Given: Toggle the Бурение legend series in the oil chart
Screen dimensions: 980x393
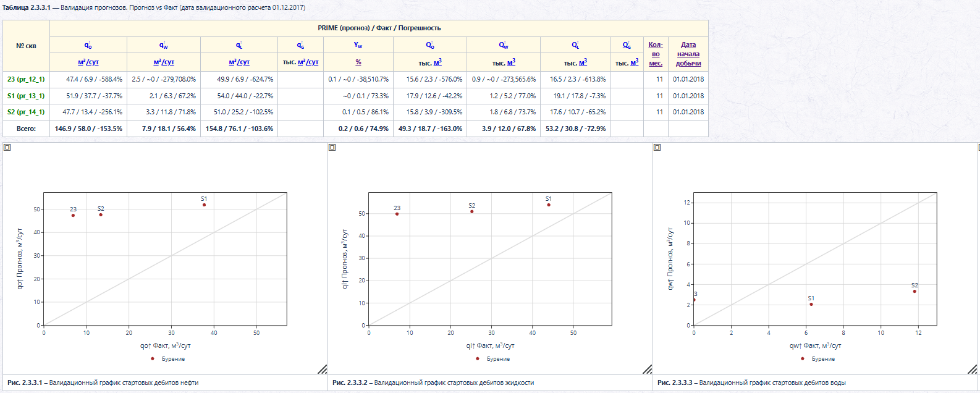Looking at the screenshot, I should click(168, 359).
